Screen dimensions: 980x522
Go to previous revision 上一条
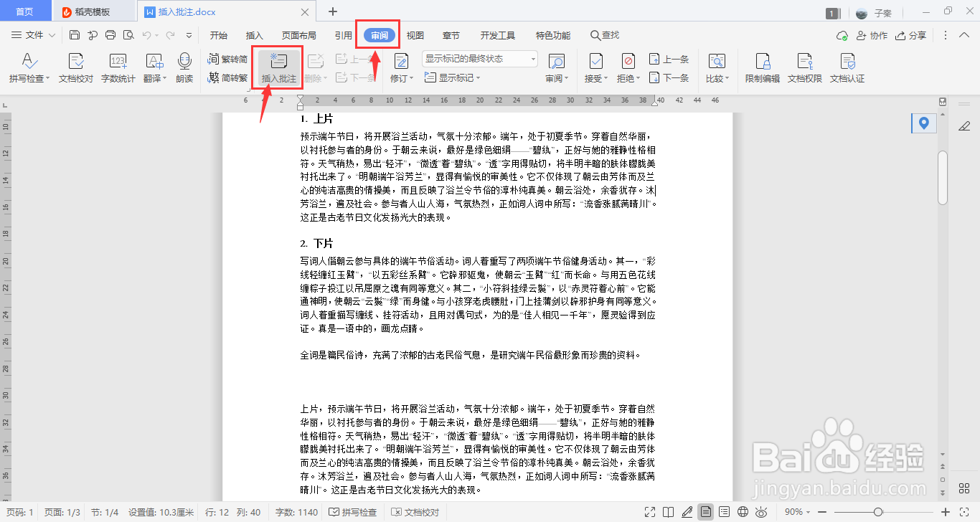coord(669,60)
